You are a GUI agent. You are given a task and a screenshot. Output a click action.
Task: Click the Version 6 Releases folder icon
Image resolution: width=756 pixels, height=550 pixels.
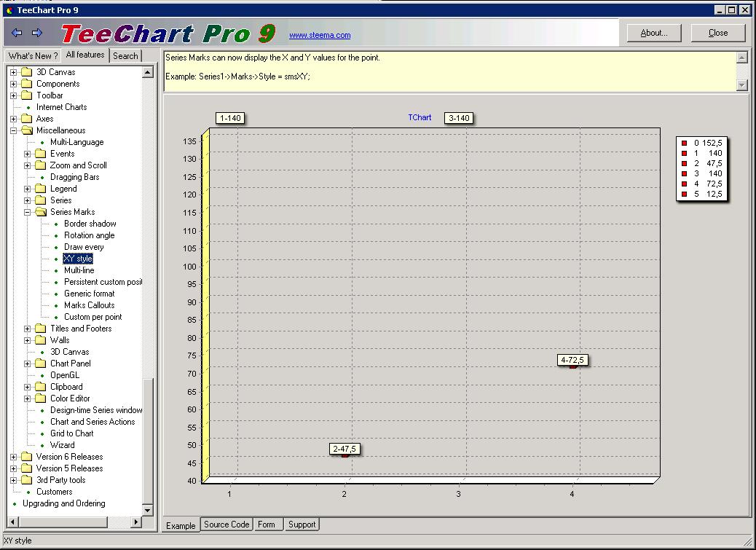click(27, 457)
